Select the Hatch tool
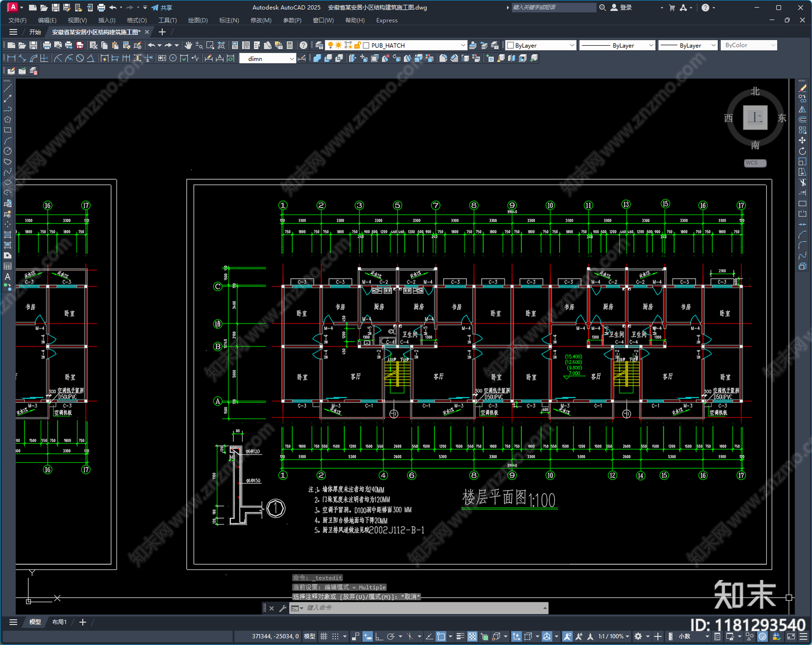Image resolution: width=812 pixels, height=645 pixels. (8, 235)
